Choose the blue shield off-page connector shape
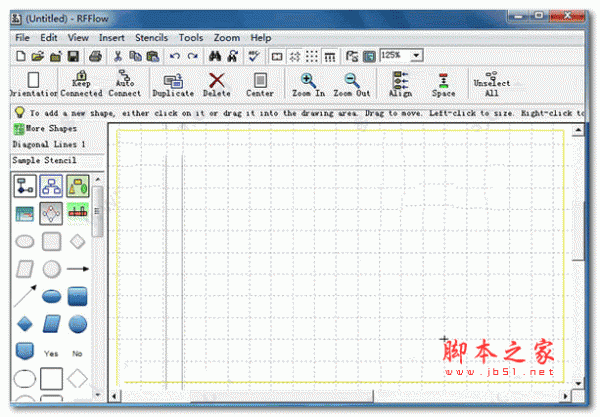The image size is (600, 417). point(25,351)
